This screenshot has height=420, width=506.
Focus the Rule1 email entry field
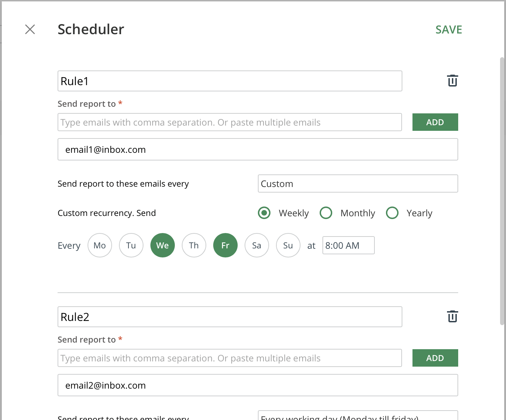pos(230,122)
